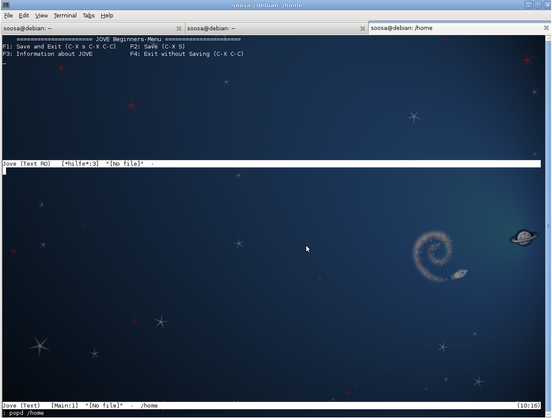
Task: Click the F1: Save and Exit help text
Action: [59, 46]
